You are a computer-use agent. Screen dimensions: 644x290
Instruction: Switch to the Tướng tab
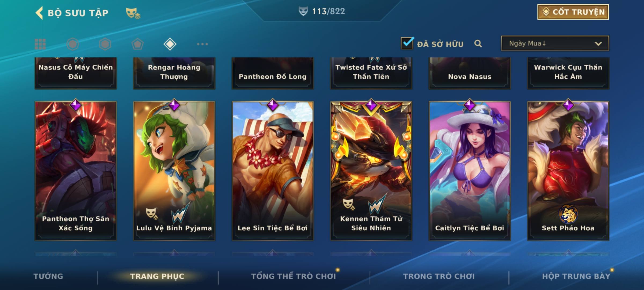[48, 276]
